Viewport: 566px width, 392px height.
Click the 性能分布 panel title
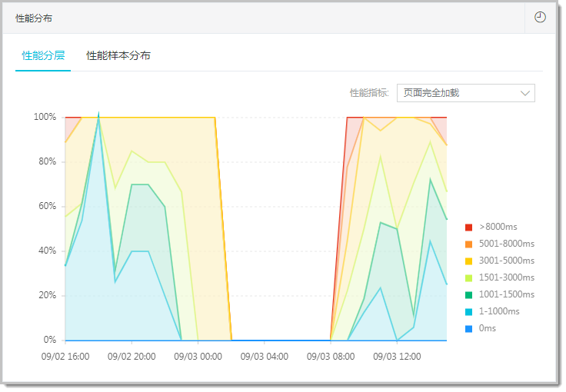34,18
